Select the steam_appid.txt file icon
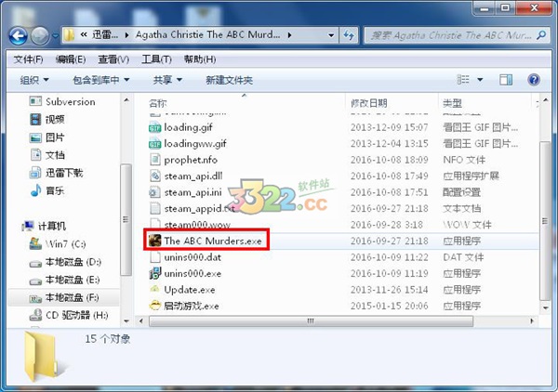 click(154, 208)
